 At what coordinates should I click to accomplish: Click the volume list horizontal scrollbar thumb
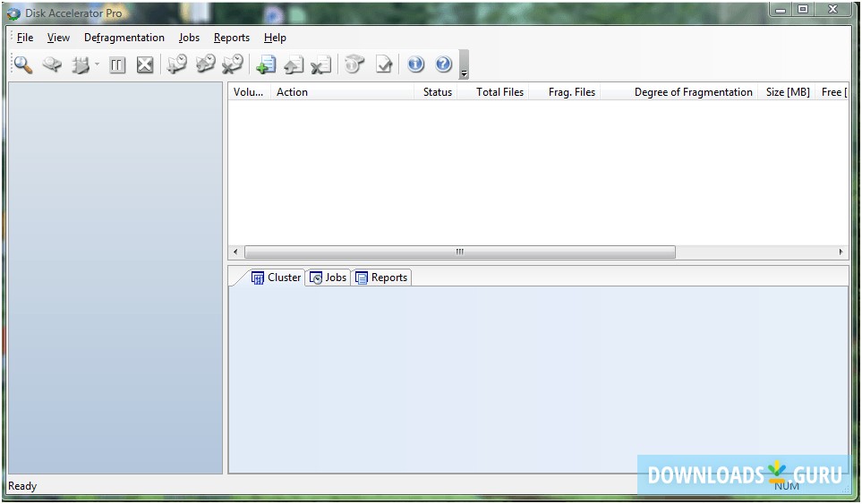click(460, 252)
